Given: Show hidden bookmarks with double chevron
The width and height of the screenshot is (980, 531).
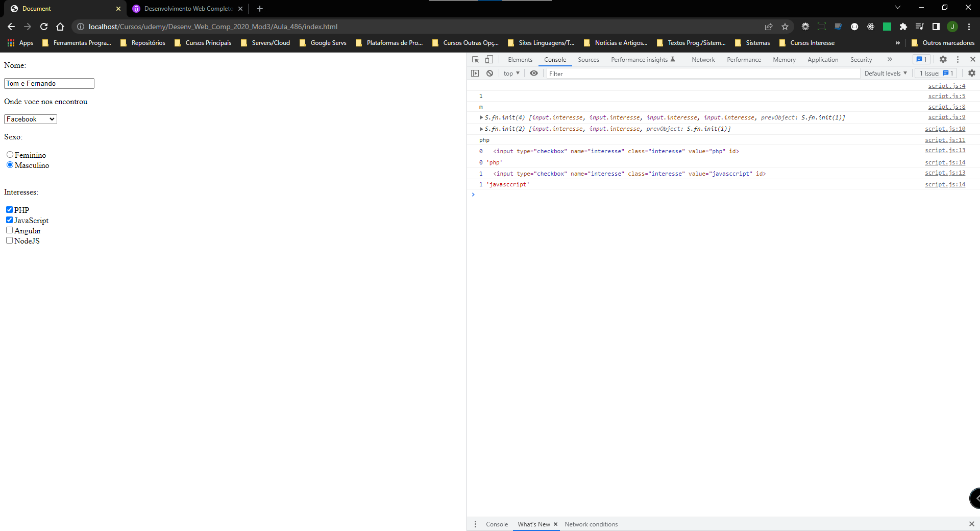Looking at the screenshot, I should tap(898, 43).
